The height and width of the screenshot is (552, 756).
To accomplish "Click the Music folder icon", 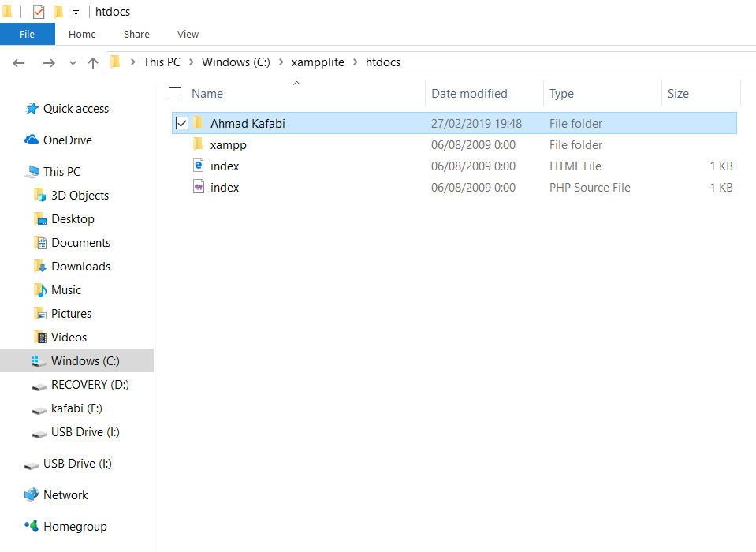I will pos(40,289).
